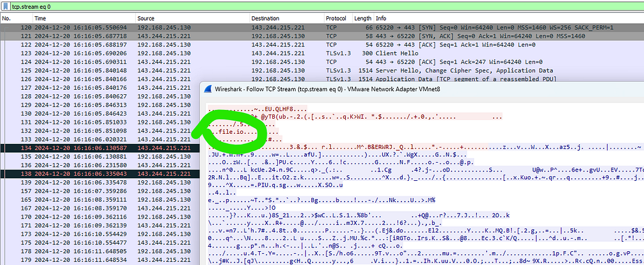This screenshot has width=644, height=265.
Task: Select packet 130 in the list
Action: click(x=99, y=114)
